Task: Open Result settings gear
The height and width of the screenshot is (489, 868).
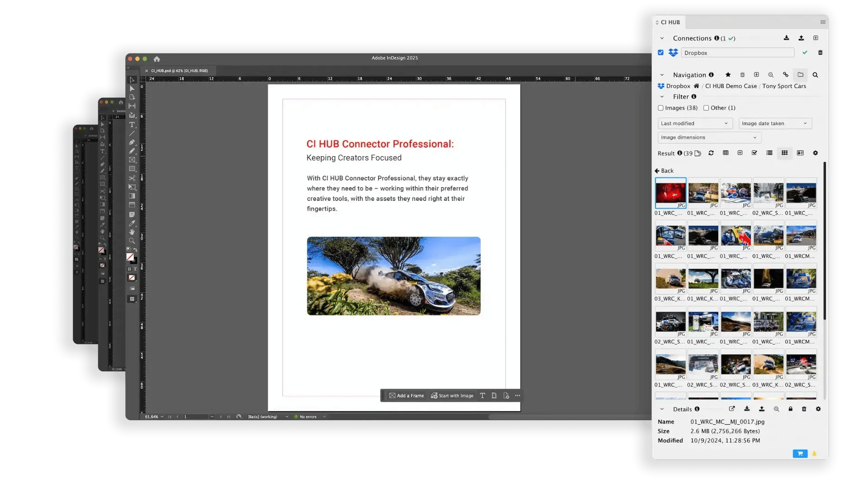Action: coord(816,153)
